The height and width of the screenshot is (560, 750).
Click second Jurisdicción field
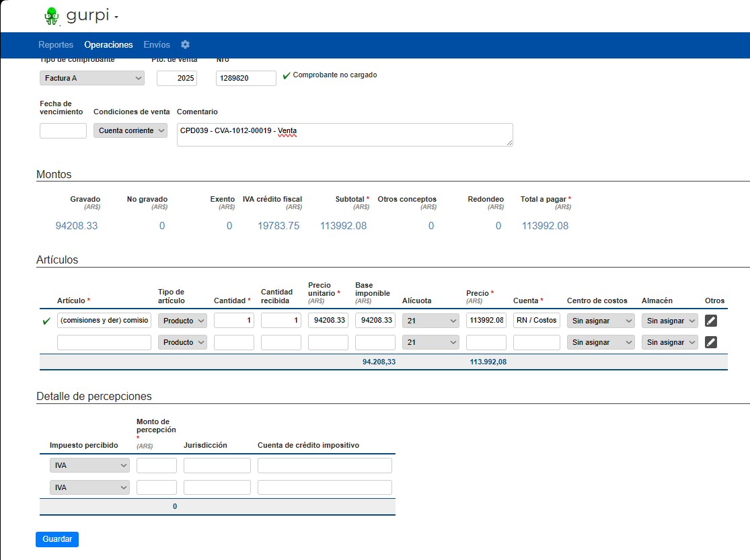pyautogui.click(x=217, y=487)
